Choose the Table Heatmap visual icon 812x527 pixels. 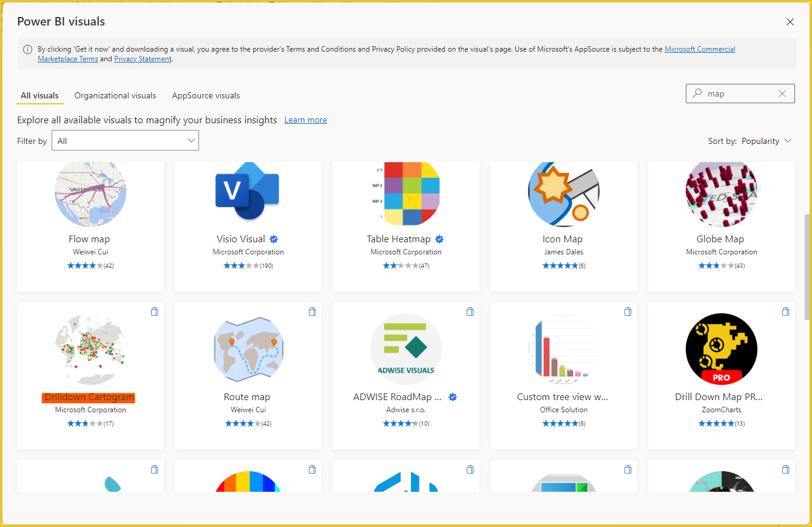pos(406,194)
